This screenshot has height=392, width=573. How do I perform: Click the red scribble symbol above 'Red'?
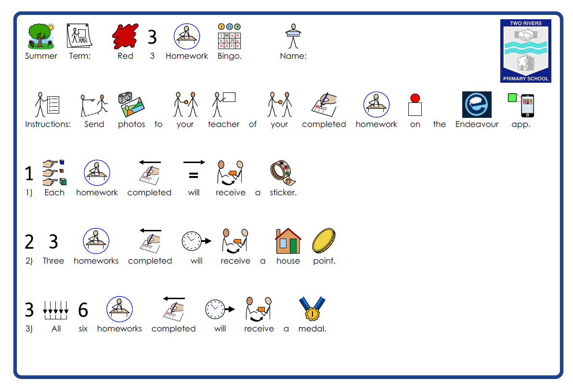click(125, 37)
